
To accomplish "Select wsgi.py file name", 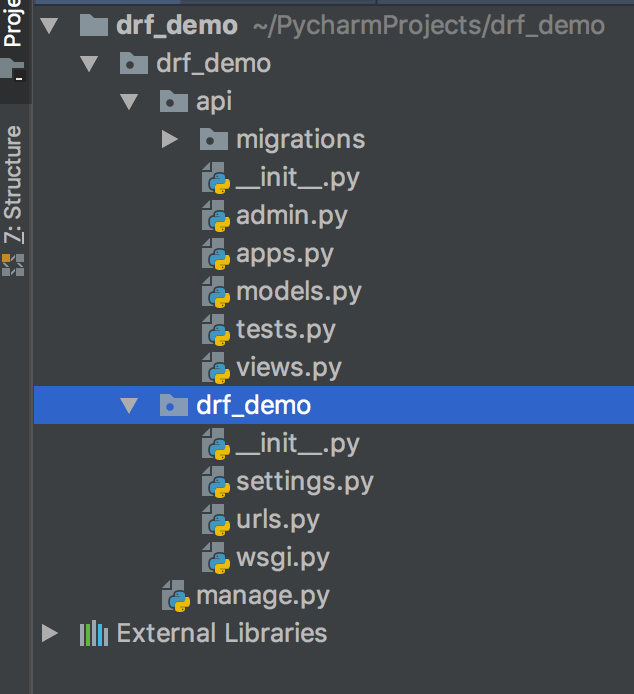I will [283, 559].
